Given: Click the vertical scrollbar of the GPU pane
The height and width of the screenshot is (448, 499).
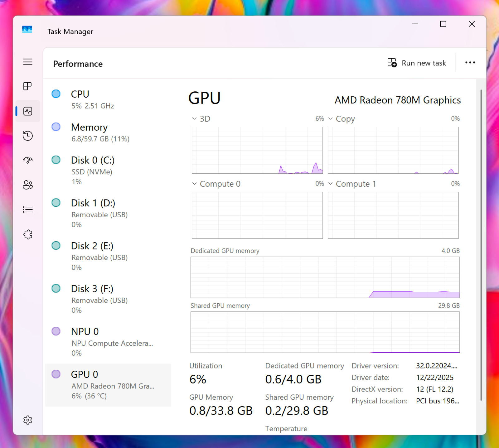Looking at the screenshot, I should pos(481,245).
